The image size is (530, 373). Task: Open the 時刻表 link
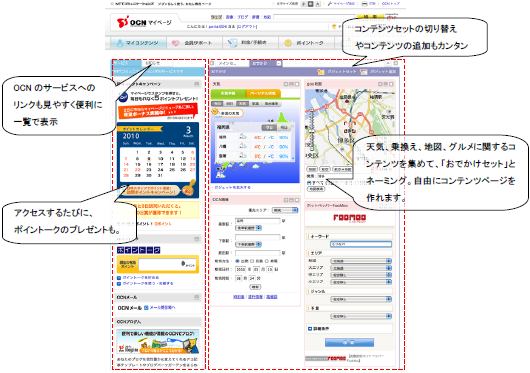point(239,297)
